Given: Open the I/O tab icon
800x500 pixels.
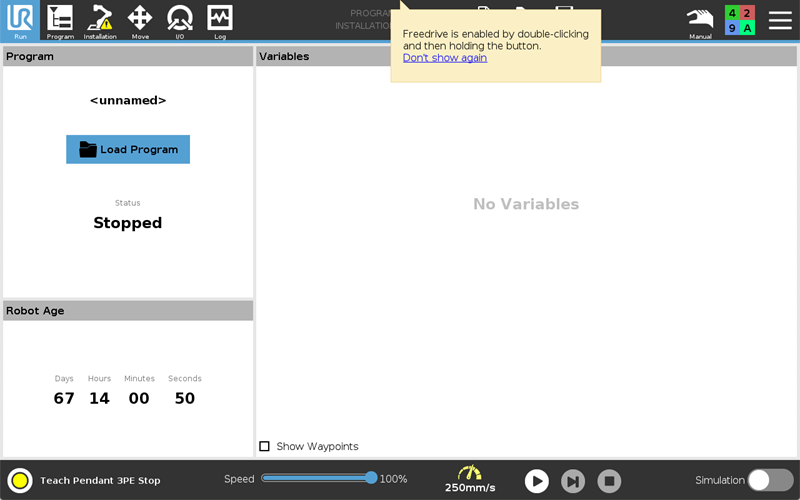Looking at the screenshot, I should pyautogui.click(x=180, y=20).
